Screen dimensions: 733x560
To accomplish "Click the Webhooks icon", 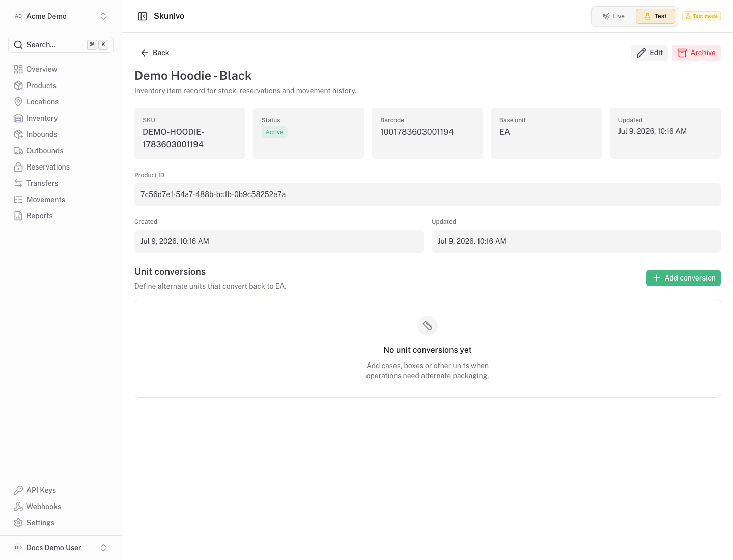I will pos(18,507).
